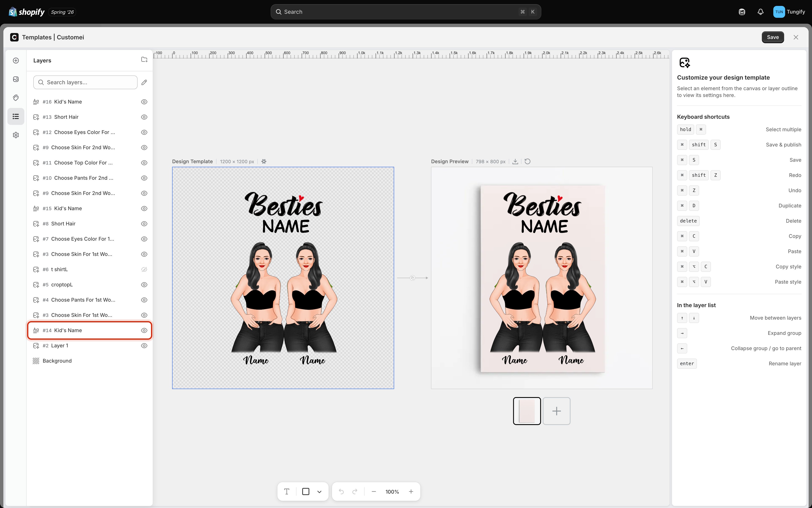Image resolution: width=812 pixels, height=508 pixels.
Task: Open the tags panel in left sidebar
Action: click(16, 98)
